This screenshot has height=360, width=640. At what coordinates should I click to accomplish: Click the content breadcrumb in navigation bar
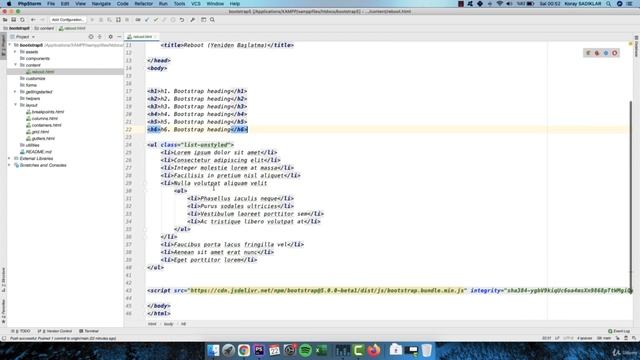pos(44,28)
